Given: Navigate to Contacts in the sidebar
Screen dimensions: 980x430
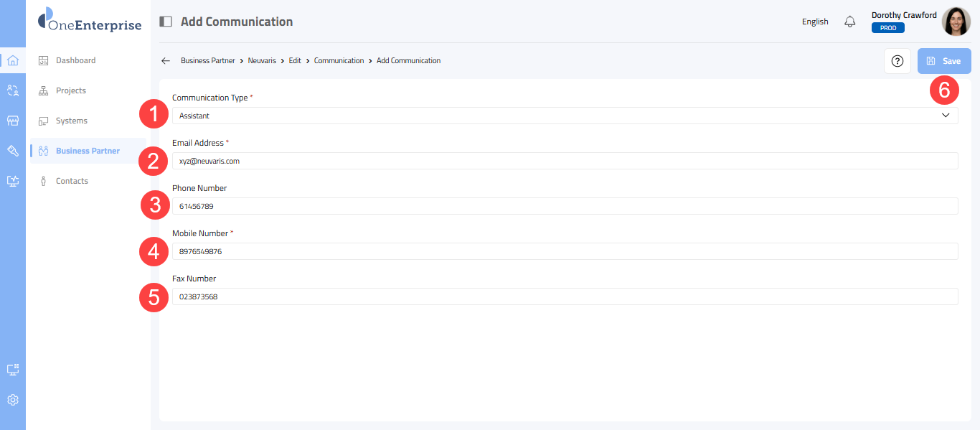Looking at the screenshot, I should click(x=72, y=181).
